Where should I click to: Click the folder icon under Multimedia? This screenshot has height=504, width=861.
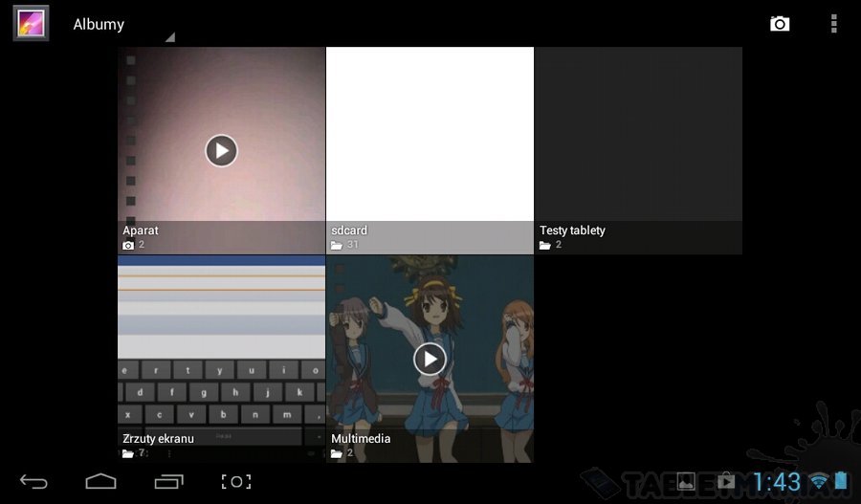(337, 453)
